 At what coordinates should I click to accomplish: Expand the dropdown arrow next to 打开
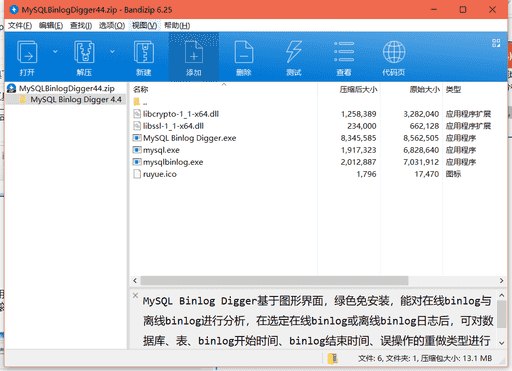pos(55,51)
